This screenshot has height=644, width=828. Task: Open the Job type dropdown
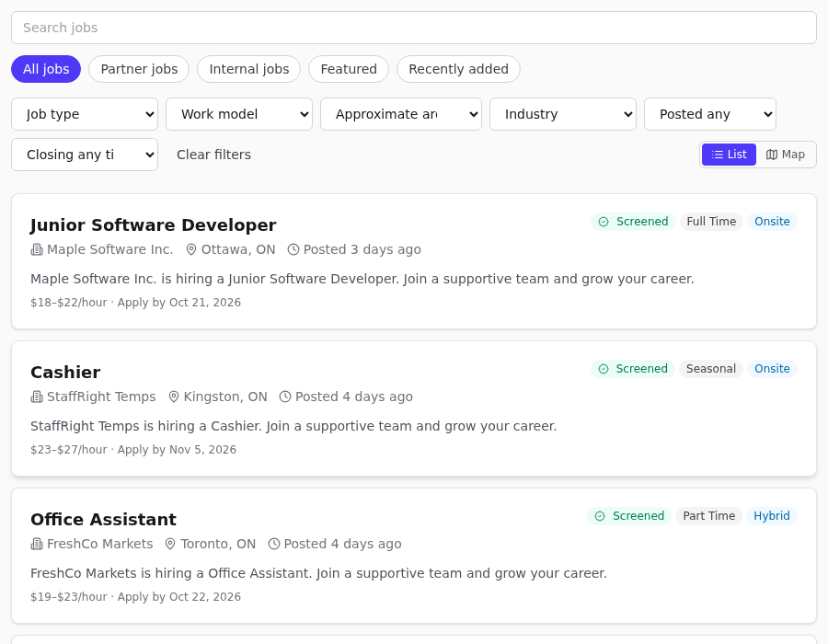(85, 114)
